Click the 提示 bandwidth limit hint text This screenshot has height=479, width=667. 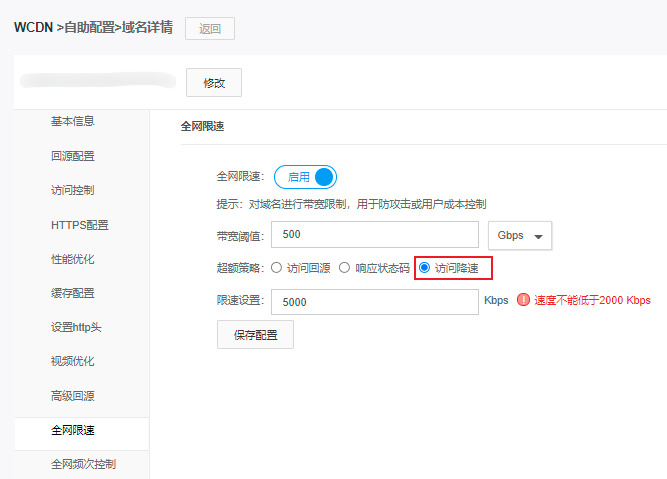pyautogui.click(x=351, y=204)
